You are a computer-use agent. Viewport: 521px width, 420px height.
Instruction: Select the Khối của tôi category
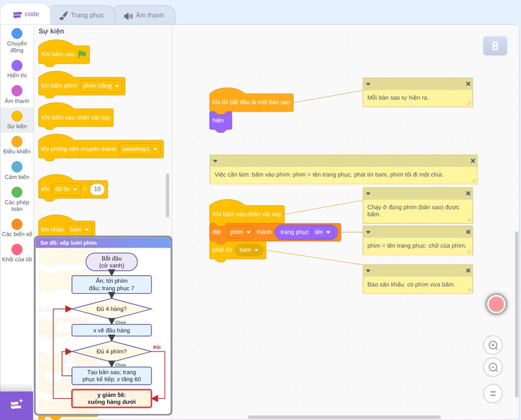(17, 253)
